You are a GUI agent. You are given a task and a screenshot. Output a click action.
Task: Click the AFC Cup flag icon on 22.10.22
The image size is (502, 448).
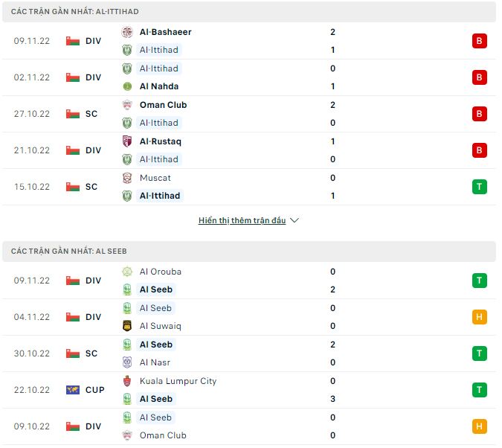[73, 390]
